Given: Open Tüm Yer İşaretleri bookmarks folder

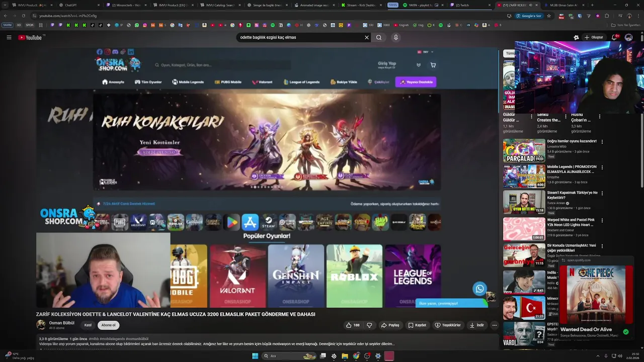Looking at the screenshot, I should point(625,25).
